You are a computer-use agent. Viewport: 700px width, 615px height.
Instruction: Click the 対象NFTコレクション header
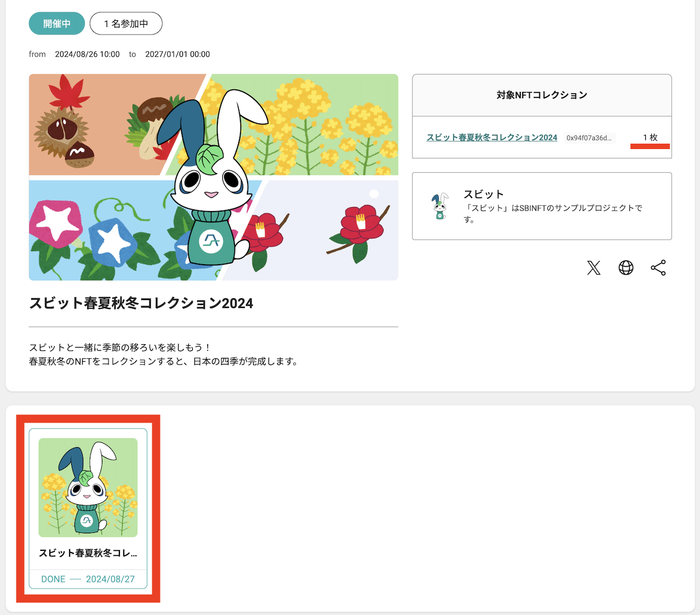coord(542,95)
